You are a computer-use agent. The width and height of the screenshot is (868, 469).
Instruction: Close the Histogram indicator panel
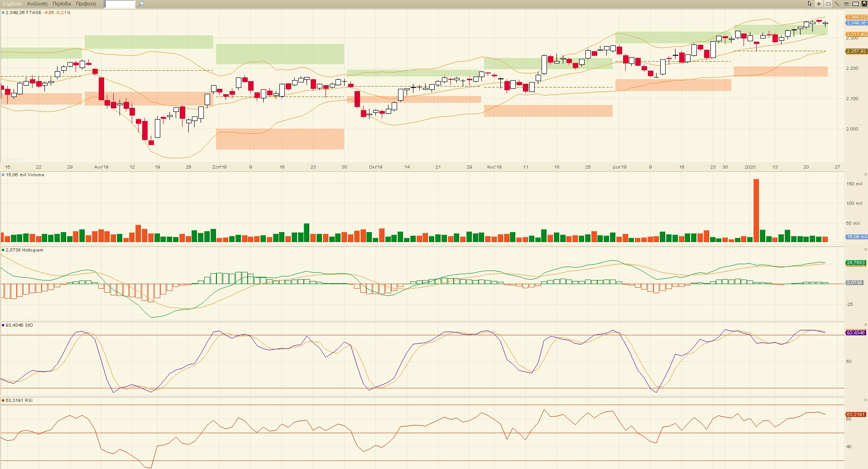(x=865, y=250)
